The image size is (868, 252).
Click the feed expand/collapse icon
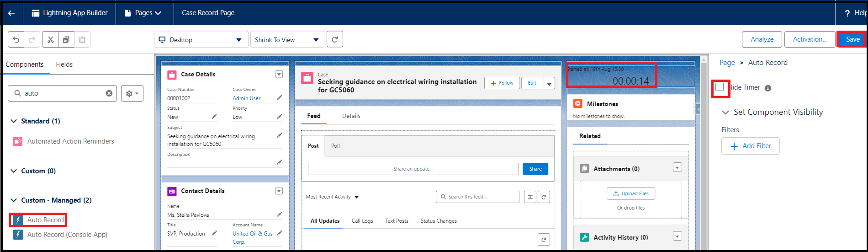click(530, 197)
